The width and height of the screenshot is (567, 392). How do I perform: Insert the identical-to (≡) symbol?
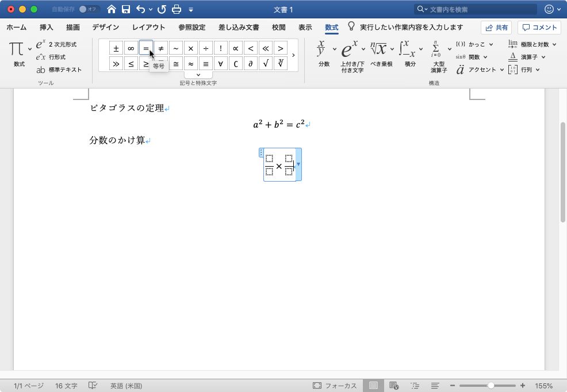click(206, 64)
